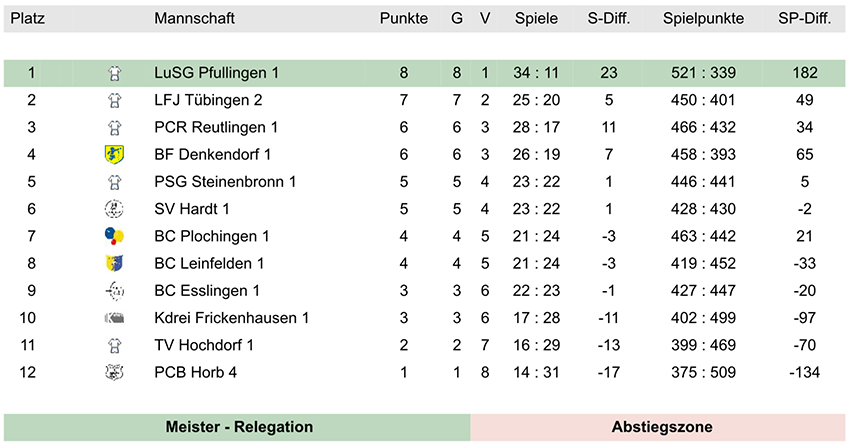Image resolution: width=850 pixels, height=443 pixels.
Task: Click the SP-Diff. column header
Action: click(x=804, y=18)
